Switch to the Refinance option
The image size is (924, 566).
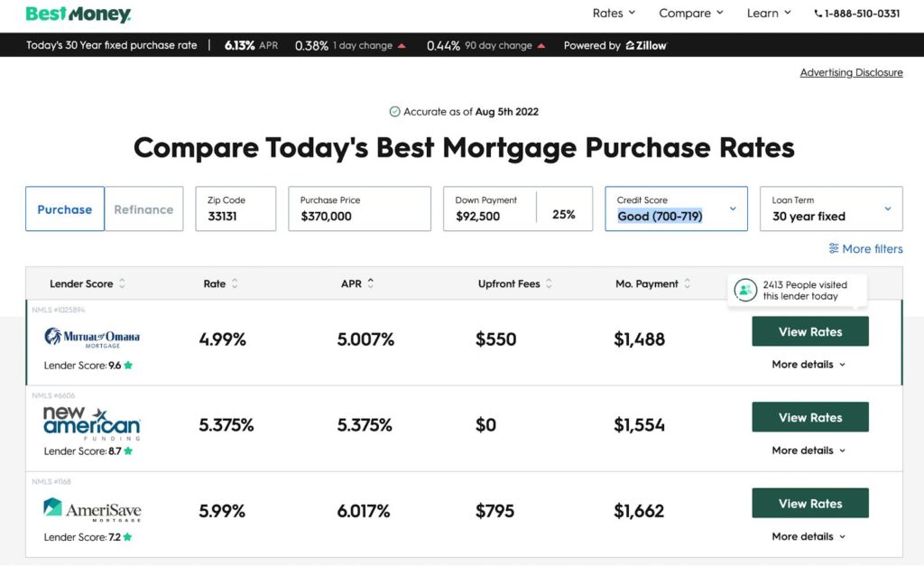click(x=143, y=209)
